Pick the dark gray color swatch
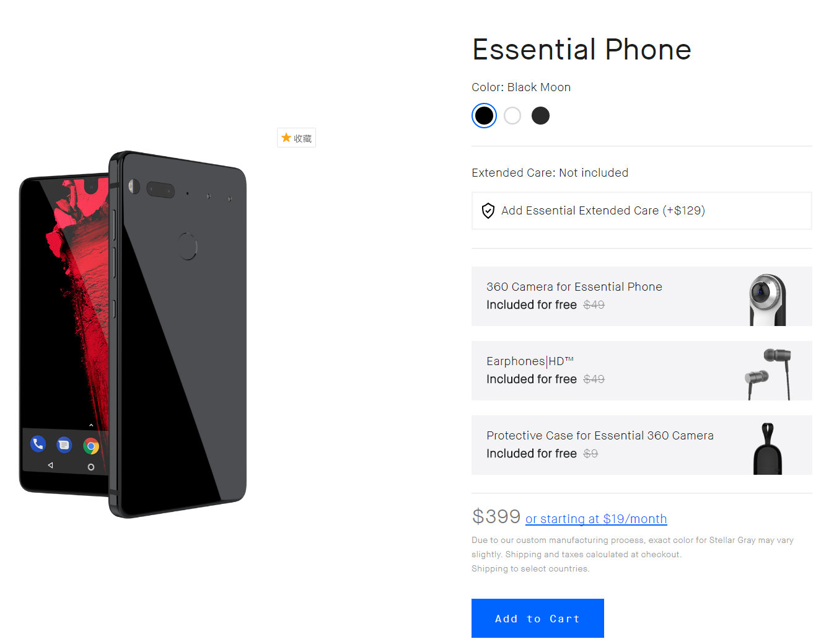Image resolution: width=834 pixels, height=644 pixels. 540,116
